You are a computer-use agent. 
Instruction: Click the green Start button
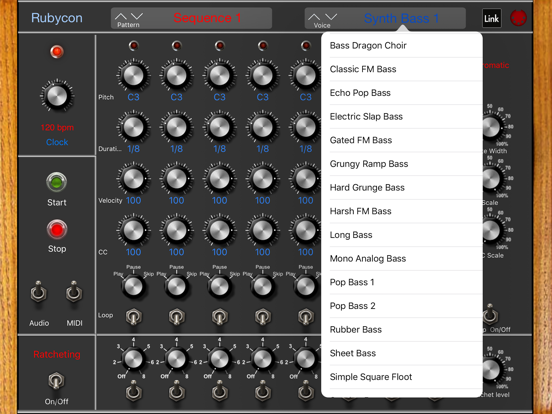click(56, 182)
